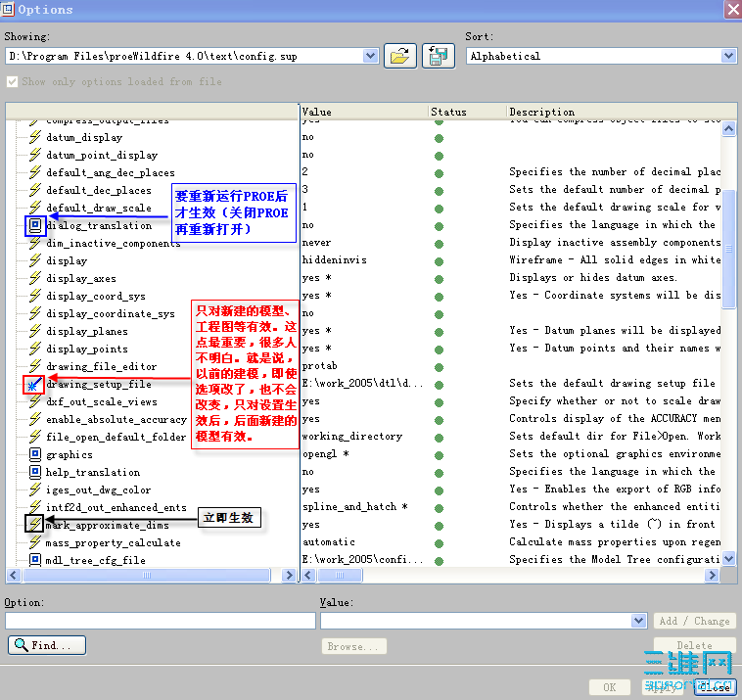Click the lightning icon beside enable_absolute_accuracy
The image size is (742, 700).
point(35,419)
